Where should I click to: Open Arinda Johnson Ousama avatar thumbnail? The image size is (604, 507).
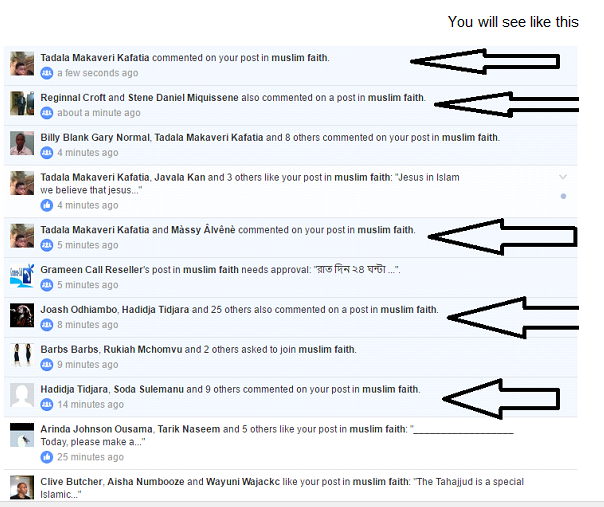[22, 435]
